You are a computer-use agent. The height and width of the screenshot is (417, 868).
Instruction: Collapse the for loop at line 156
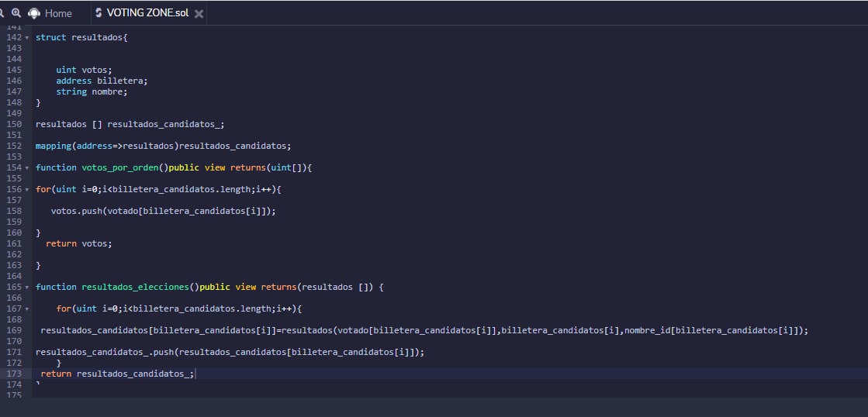26,189
